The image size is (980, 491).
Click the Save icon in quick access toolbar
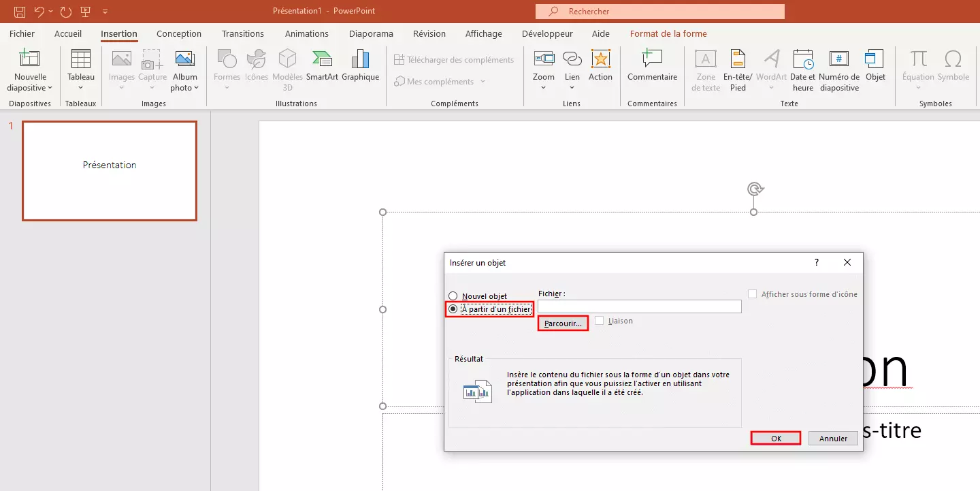coord(20,12)
